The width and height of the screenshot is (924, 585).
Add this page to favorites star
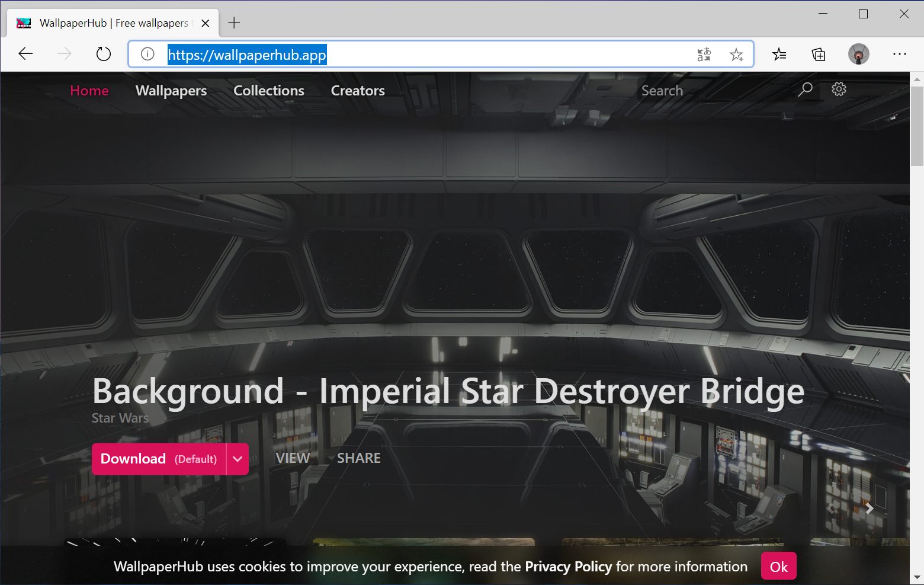[x=736, y=55]
